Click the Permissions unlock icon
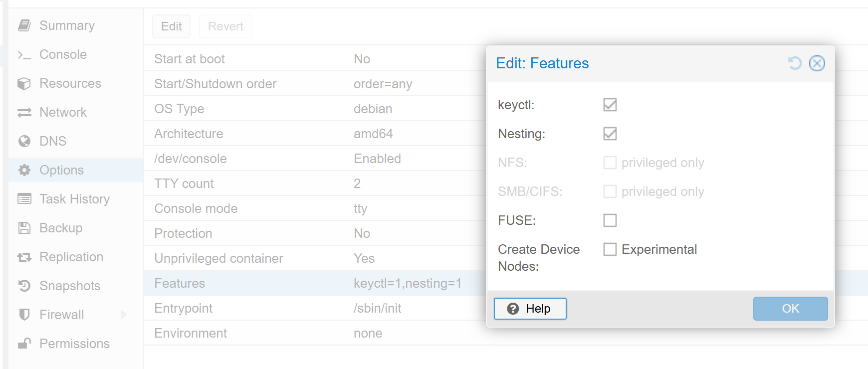868x369 pixels. [24, 344]
